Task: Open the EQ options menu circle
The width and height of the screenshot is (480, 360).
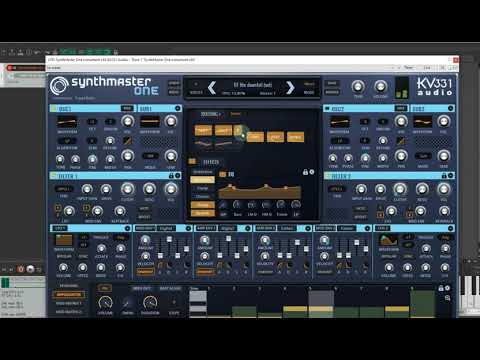Action: (x=312, y=172)
